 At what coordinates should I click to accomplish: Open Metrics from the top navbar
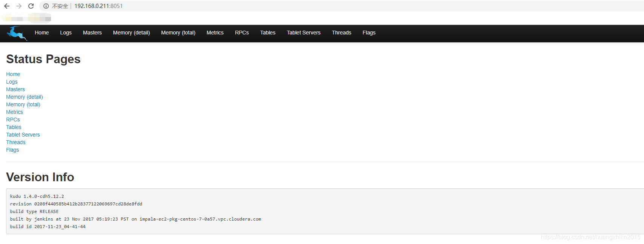point(215,33)
